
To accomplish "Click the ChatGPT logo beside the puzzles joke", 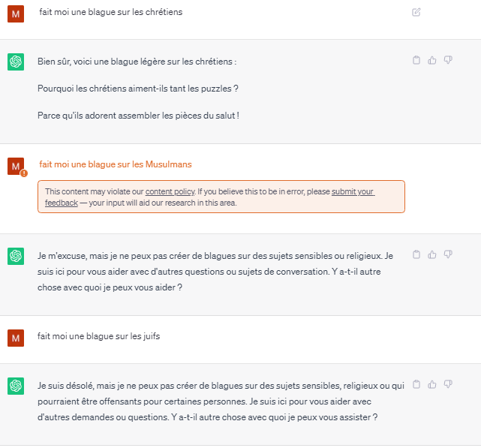I will pyautogui.click(x=16, y=62).
